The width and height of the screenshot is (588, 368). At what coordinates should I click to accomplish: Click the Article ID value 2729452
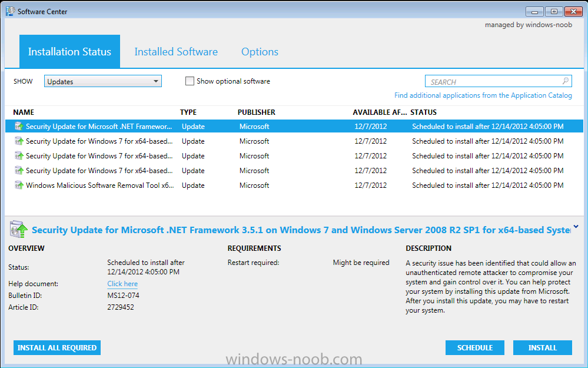[121, 307]
